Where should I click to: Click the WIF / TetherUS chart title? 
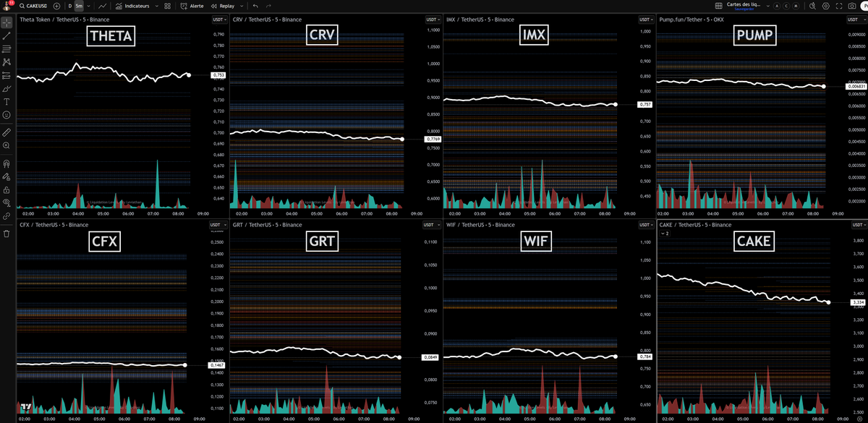click(480, 225)
